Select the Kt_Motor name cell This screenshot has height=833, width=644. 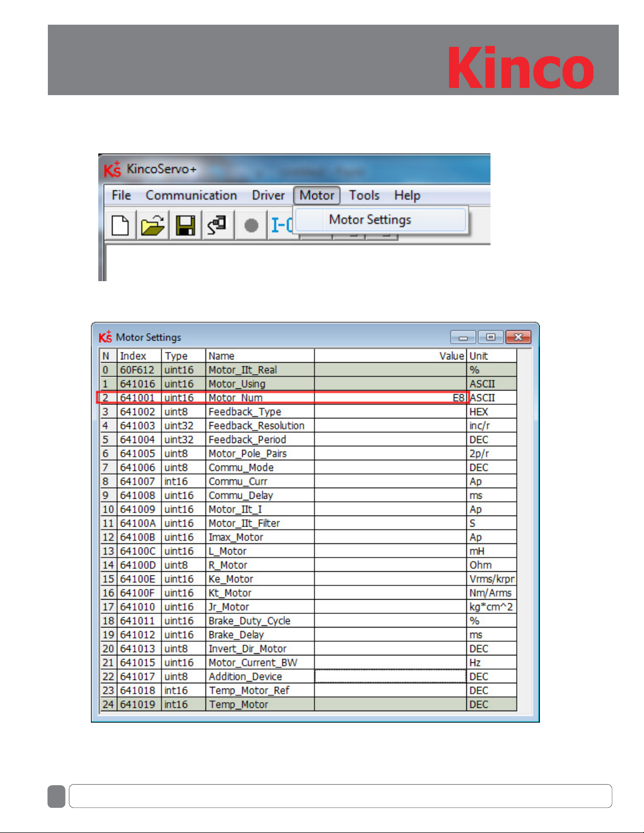(260, 593)
